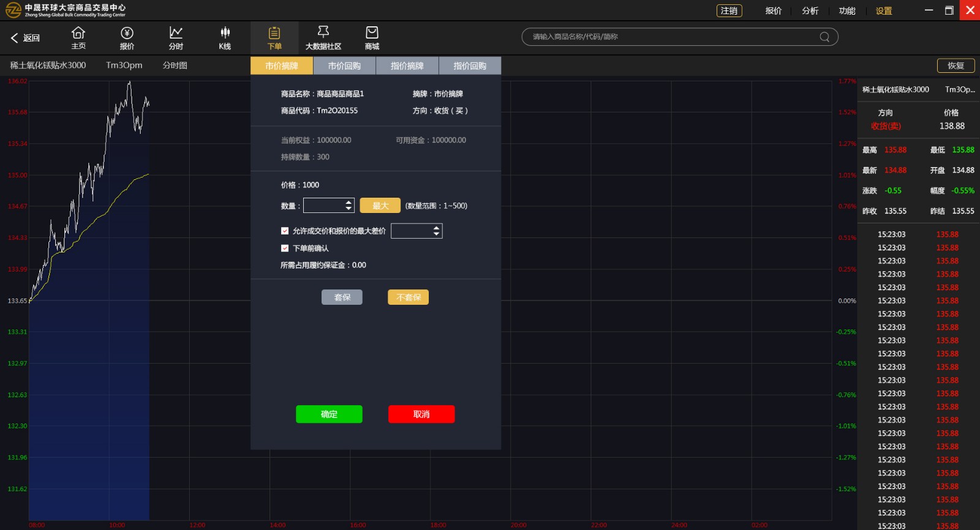The width and height of the screenshot is (980, 530).
Task: Open the 大数据社区 community icon
Action: [323, 37]
